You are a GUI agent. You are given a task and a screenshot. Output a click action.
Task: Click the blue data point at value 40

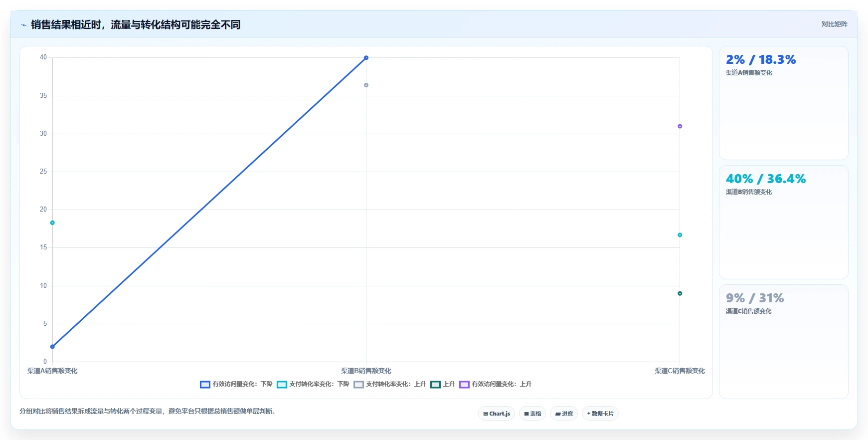[366, 58]
